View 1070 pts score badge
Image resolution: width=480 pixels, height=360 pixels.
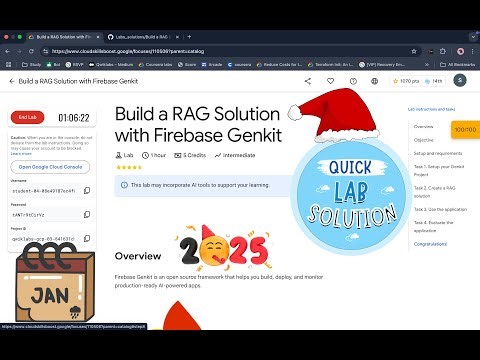pyautogui.click(x=406, y=81)
